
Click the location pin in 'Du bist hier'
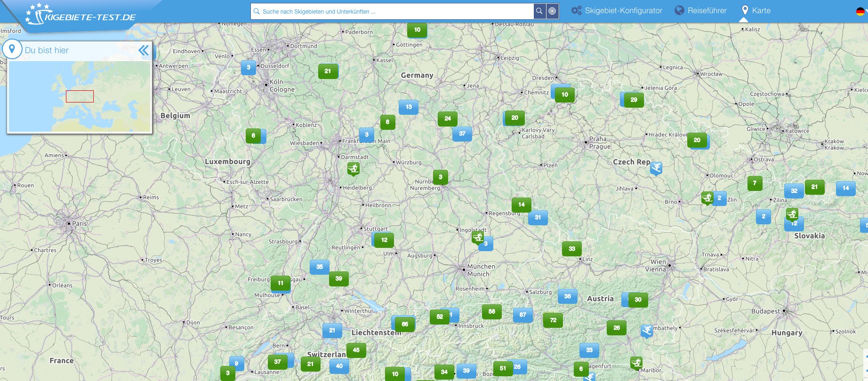(12, 49)
